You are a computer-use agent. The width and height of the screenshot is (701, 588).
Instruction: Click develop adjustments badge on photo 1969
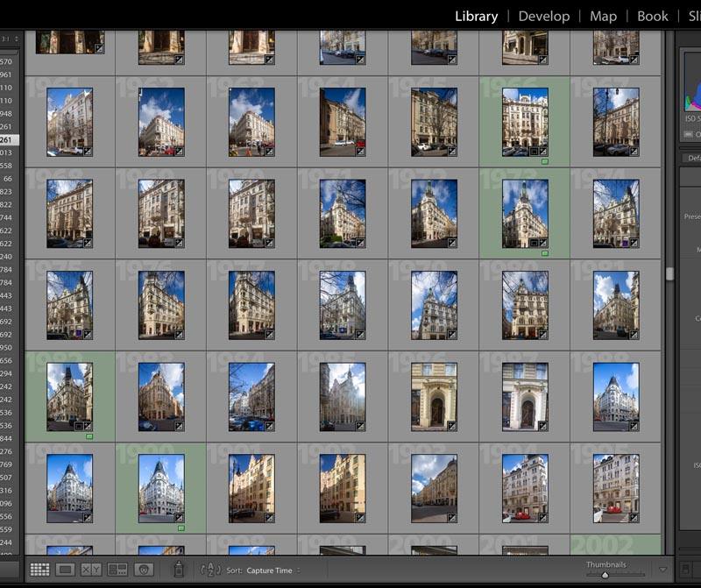(179, 244)
